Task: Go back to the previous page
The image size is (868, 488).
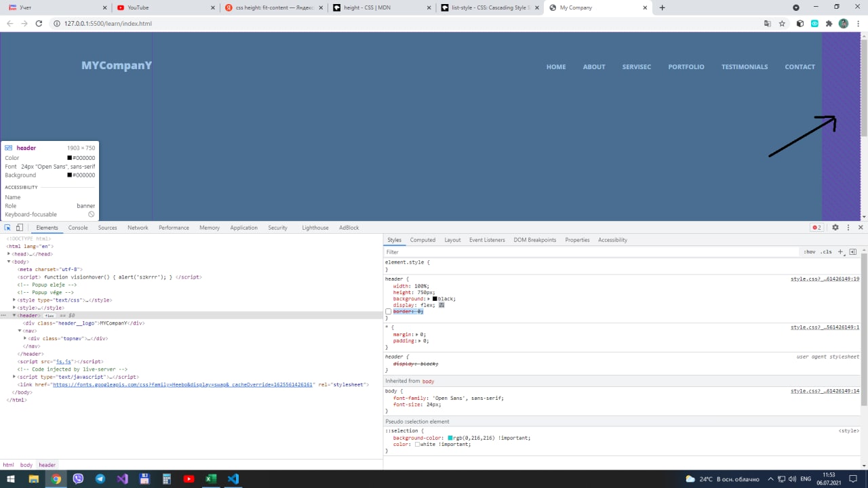Action: coord(9,23)
